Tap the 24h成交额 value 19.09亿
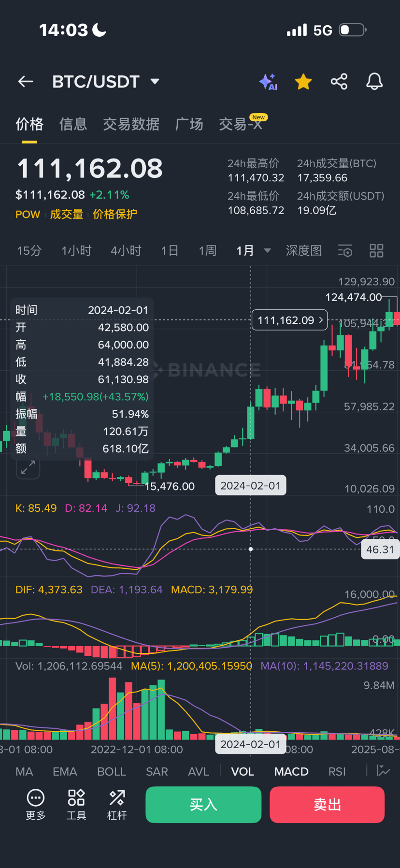 (317, 210)
